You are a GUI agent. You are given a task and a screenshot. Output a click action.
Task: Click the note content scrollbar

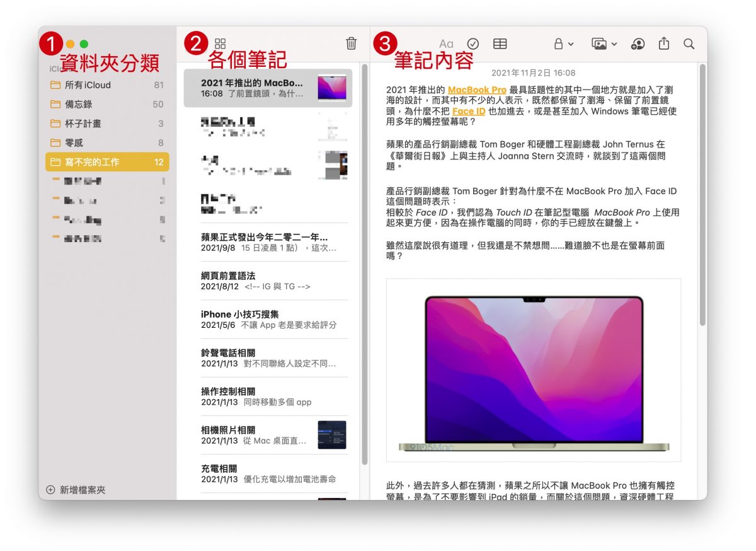point(702,195)
